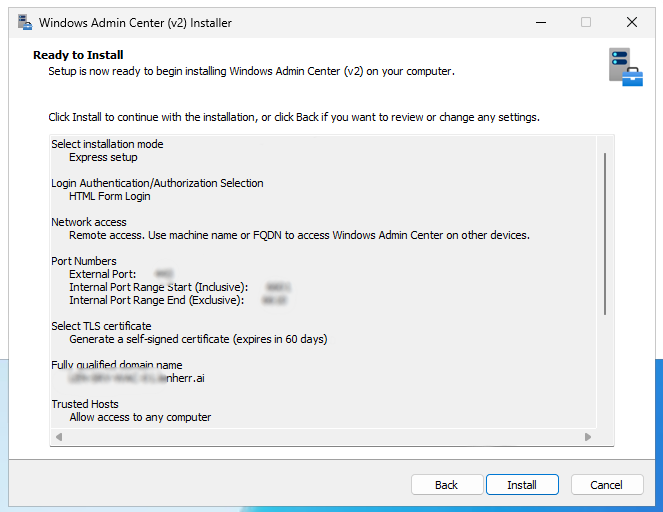Click the 'Select installation mode' heading
The height and width of the screenshot is (512, 663).
[107, 144]
